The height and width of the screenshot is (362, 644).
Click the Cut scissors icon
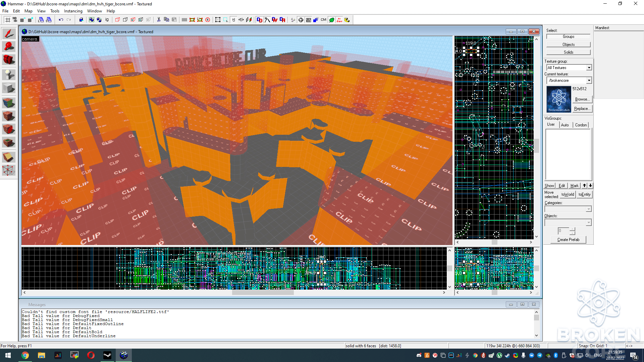[159, 20]
